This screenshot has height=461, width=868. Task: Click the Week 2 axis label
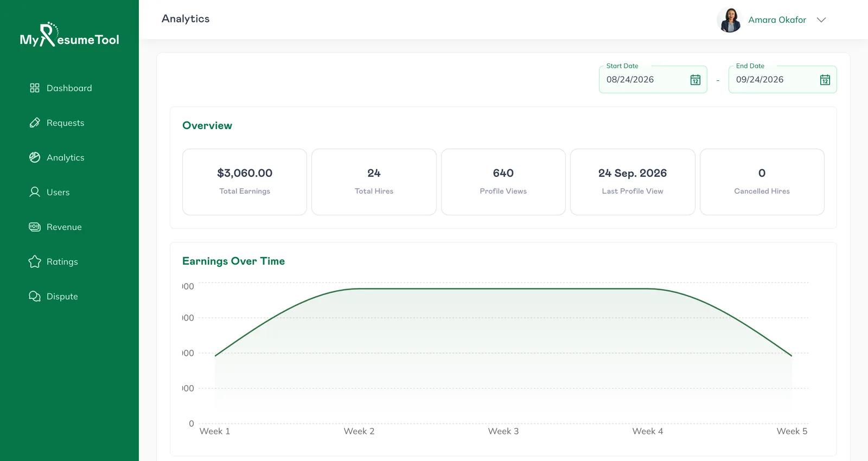point(359,431)
